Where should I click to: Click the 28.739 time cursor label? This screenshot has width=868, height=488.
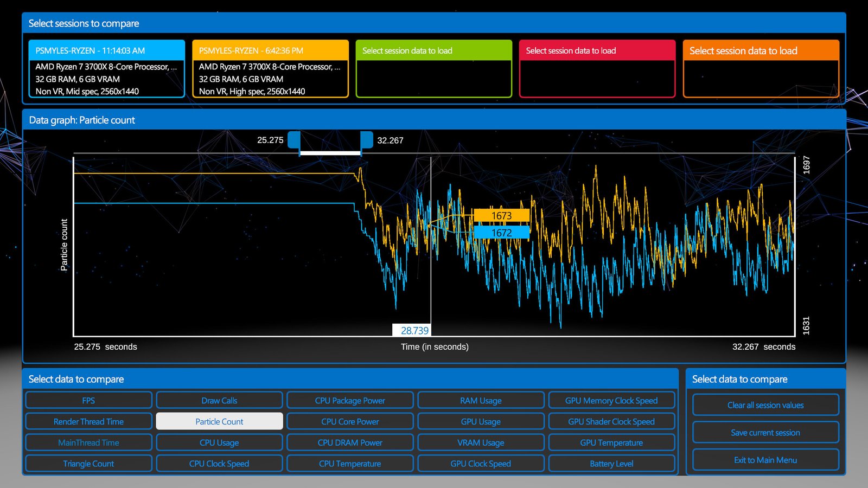tap(412, 330)
